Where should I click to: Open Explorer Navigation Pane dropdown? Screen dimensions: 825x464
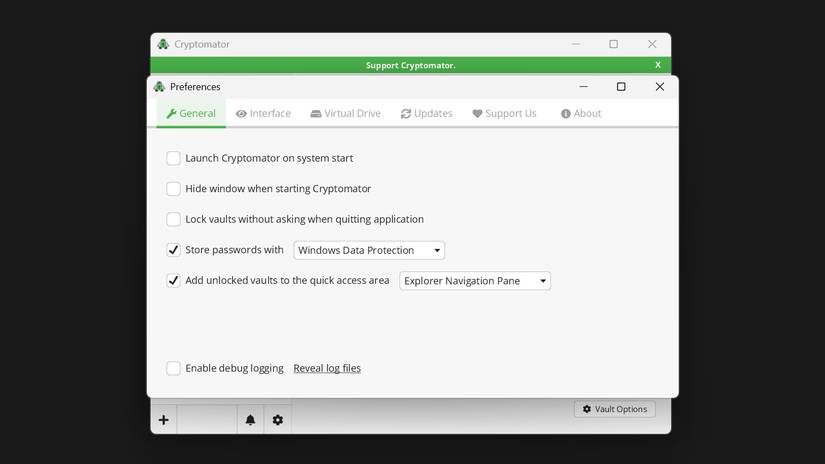click(475, 281)
